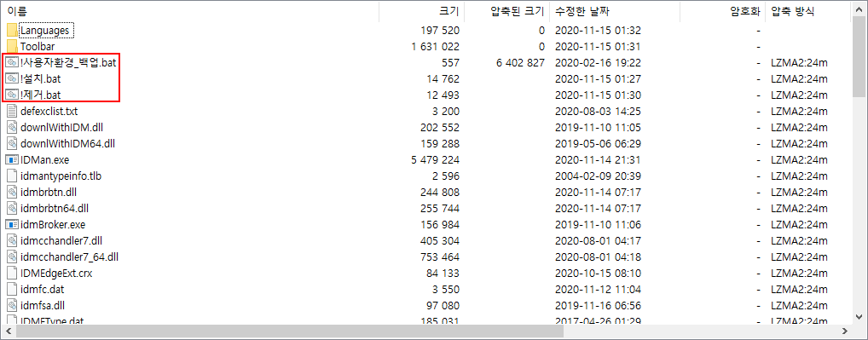Select the idmcchandler7_64.dll file icon
This screenshot has width=868, height=340.
click(12, 256)
